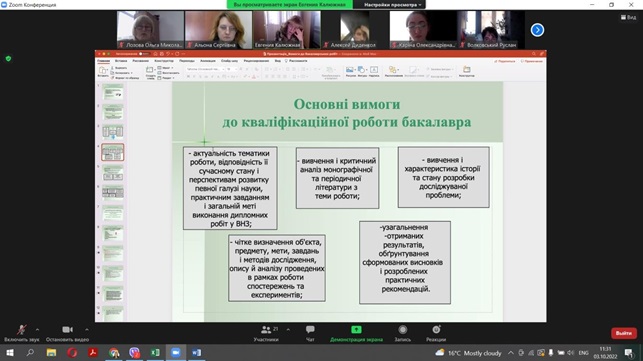Start recording with the Запись button
643x361 pixels.
[403, 333]
